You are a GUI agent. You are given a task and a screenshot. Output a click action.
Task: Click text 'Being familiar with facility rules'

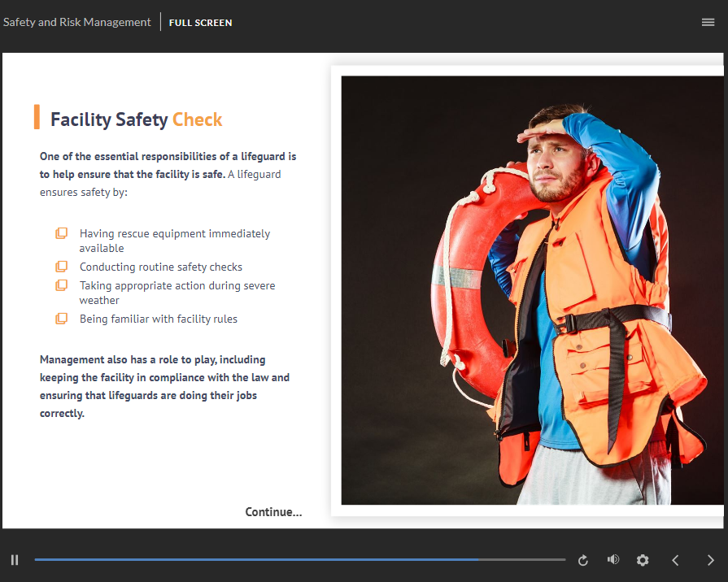(159, 319)
